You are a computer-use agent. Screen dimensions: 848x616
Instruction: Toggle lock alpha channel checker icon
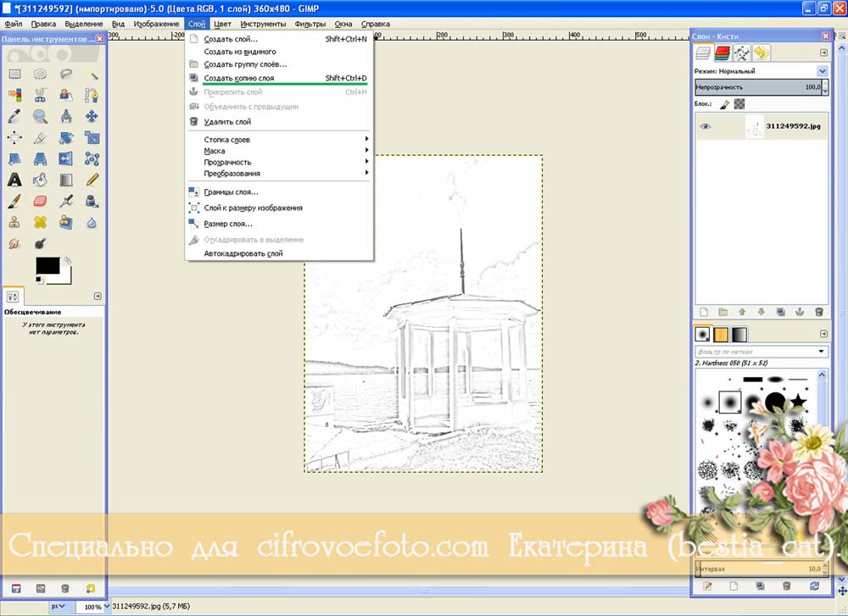point(739,104)
